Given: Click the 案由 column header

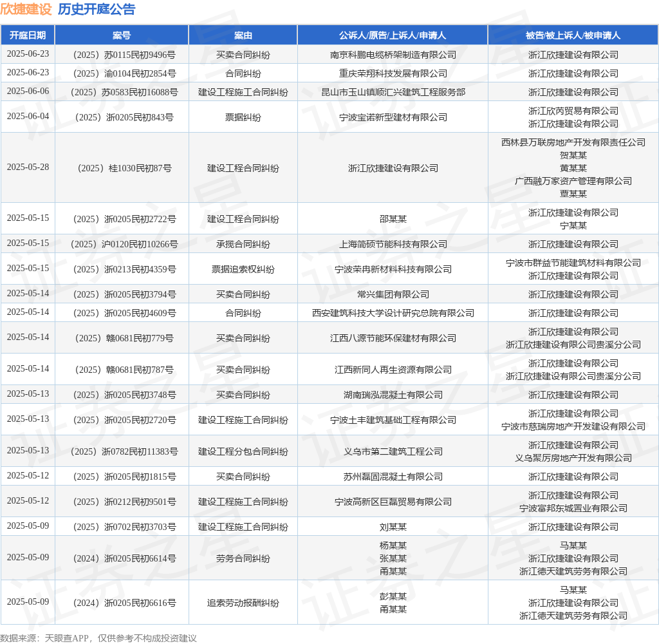Looking at the screenshot, I should pyautogui.click(x=243, y=35).
